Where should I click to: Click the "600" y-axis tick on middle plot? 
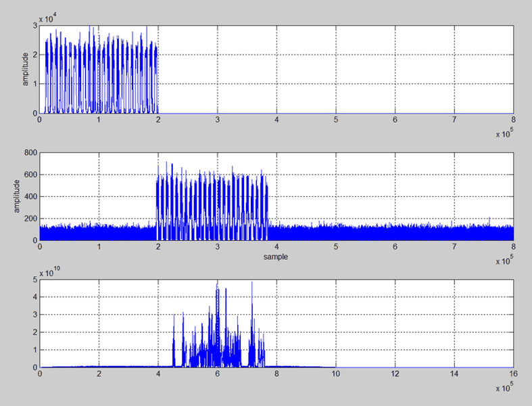pos(30,175)
